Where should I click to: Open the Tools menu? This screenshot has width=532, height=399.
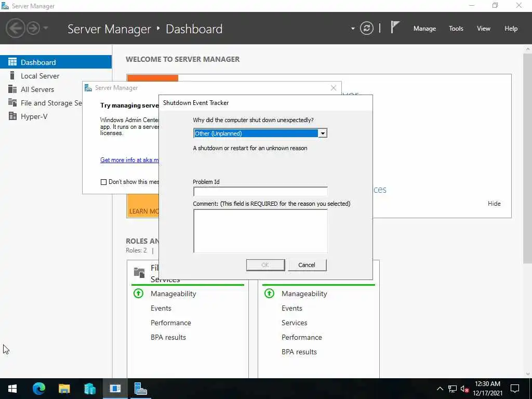point(456,29)
